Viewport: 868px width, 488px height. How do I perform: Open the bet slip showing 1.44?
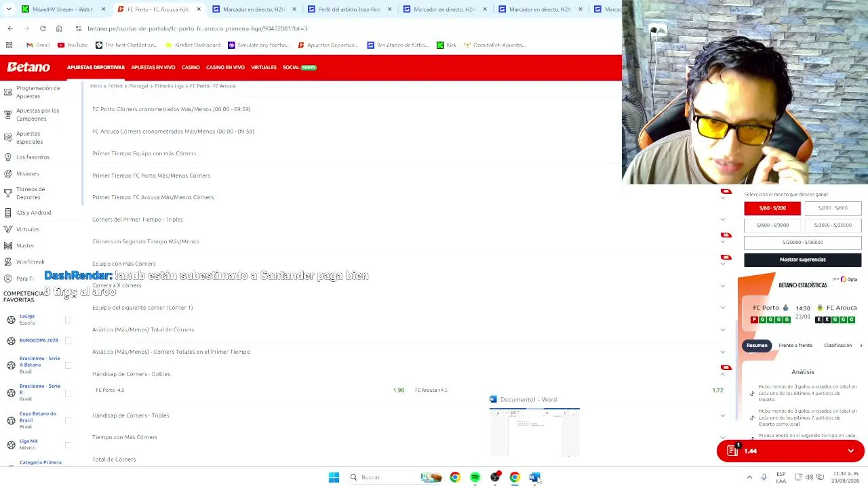click(790, 451)
